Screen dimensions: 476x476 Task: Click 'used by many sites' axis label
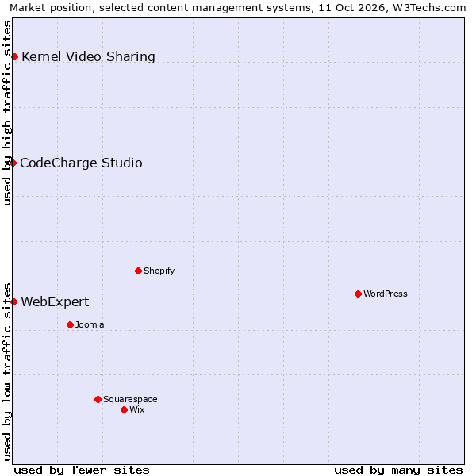tap(399, 470)
